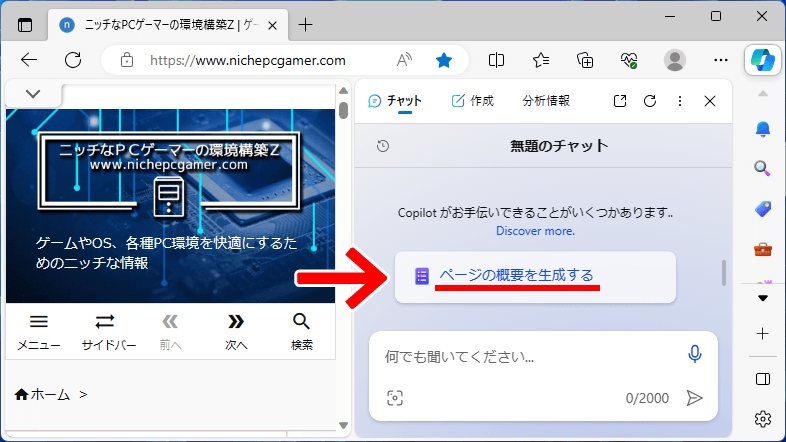Go to 前へ previous page
This screenshot has height=442, width=786.
point(170,332)
